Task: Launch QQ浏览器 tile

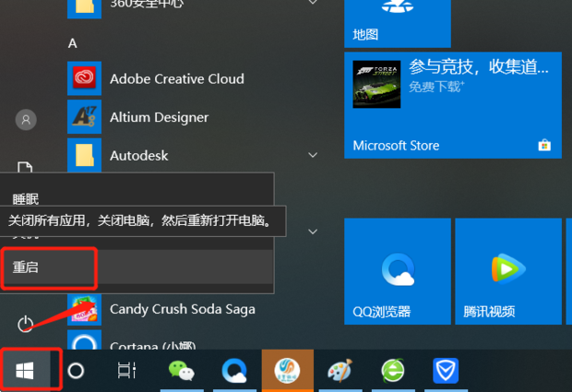Action: pos(398,271)
